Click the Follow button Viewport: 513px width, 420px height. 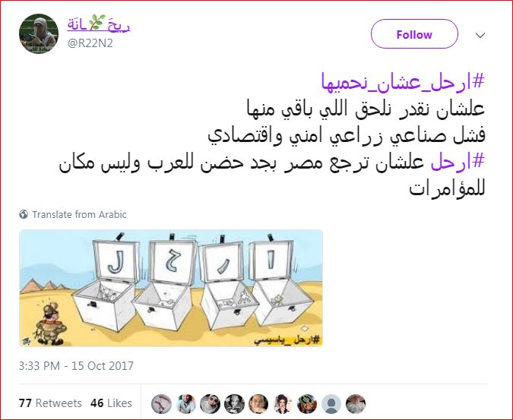click(x=414, y=34)
